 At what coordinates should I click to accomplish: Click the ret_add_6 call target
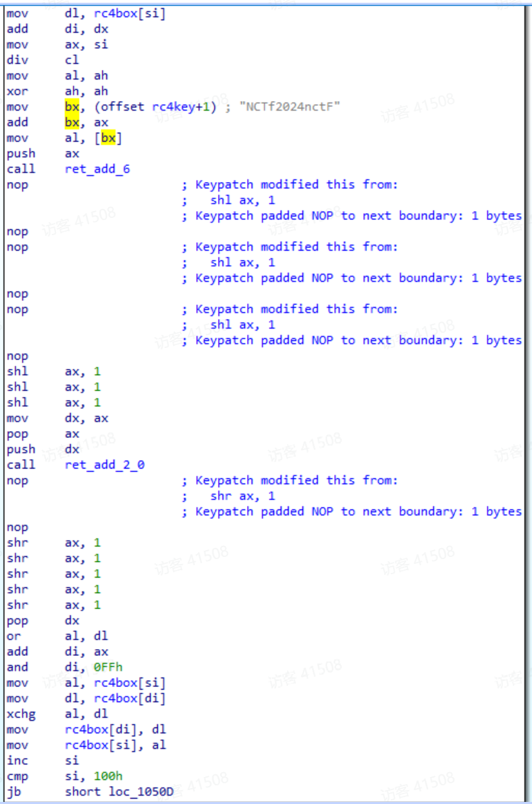[x=97, y=169]
